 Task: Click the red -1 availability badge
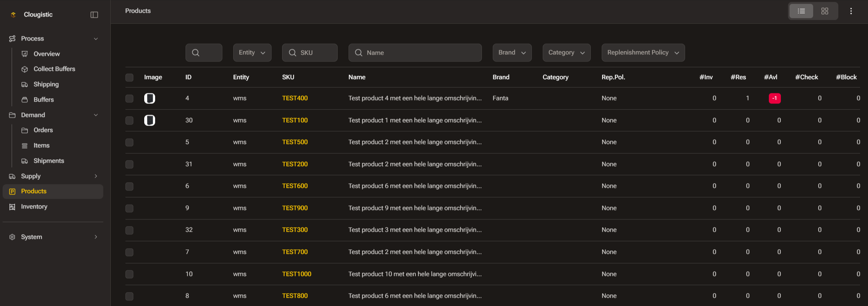tap(774, 98)
